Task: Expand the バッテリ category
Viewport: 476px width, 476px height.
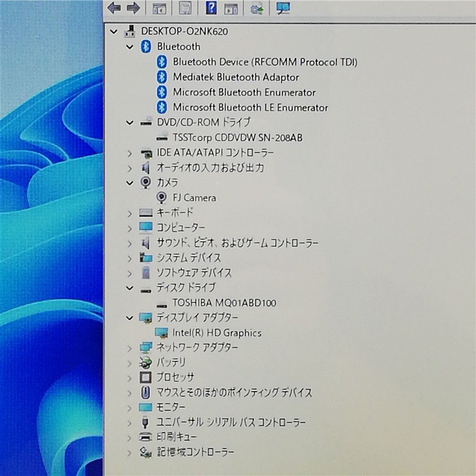Action: 129,363
